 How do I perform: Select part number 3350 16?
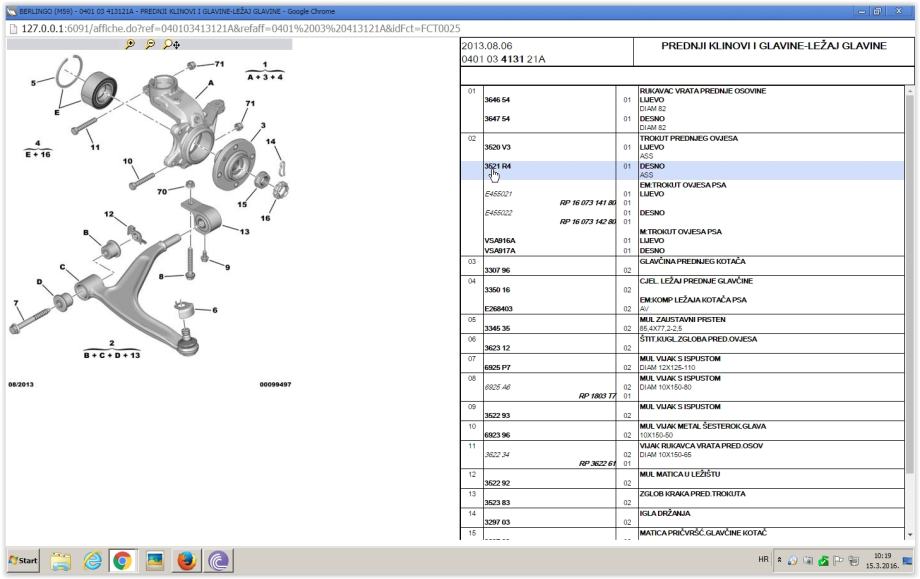coord(497,290)
